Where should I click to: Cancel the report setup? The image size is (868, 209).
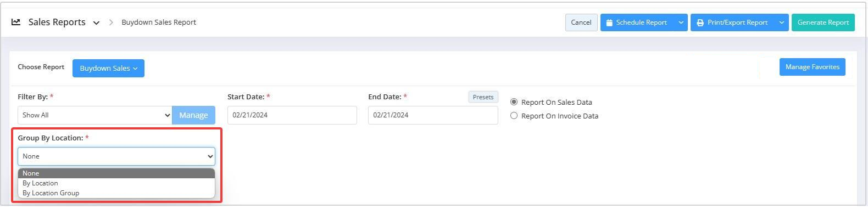[x=581, y=22]
